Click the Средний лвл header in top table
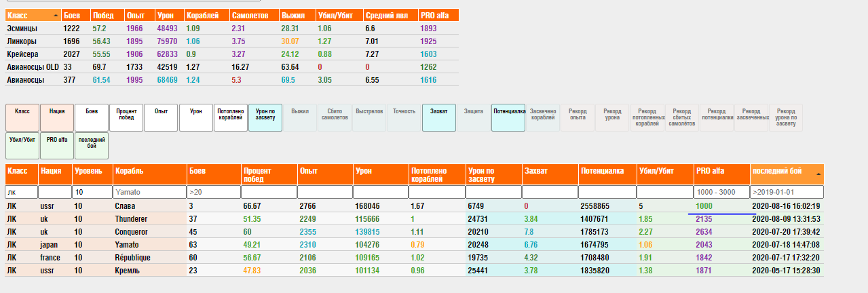The image size is (868, 293). pyautogui.click(x=390, y=15)
